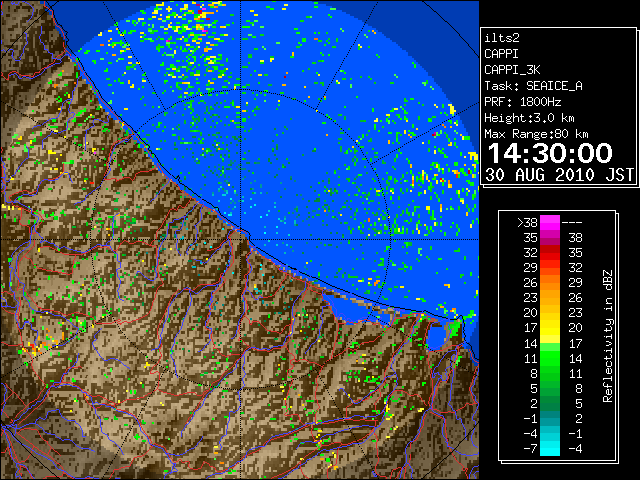The width and height of the screenshot is (640, 480).
Task: Click the 'Height:3.0 km' line
Action: pyautogui.click(x=529, y=118)
